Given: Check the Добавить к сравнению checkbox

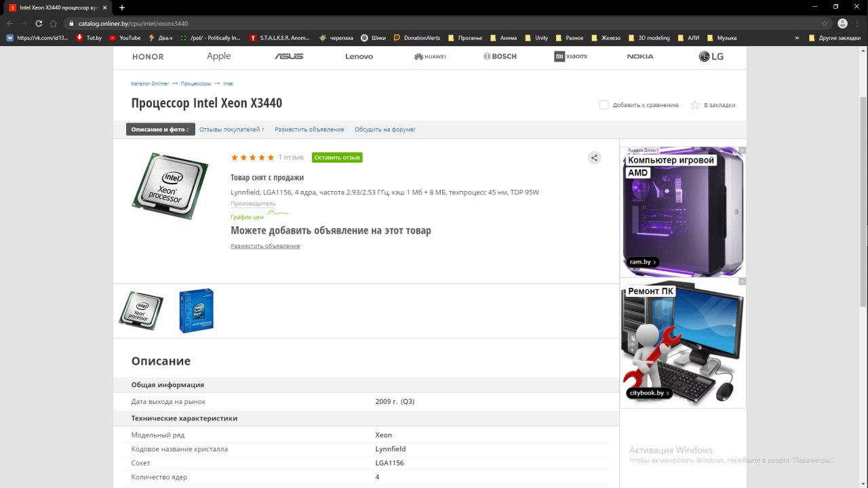Looking at the screenshot, I should (604, 105).
